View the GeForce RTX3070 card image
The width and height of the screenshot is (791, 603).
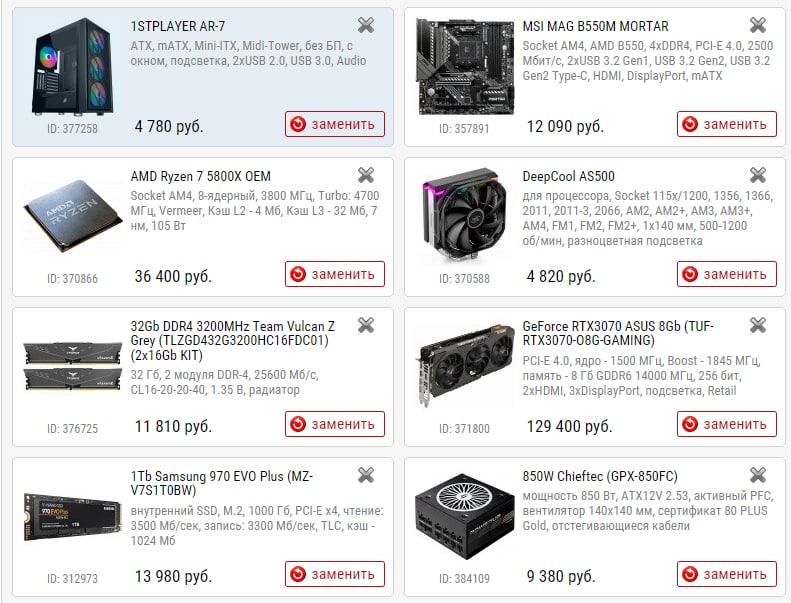click(465, 366)
